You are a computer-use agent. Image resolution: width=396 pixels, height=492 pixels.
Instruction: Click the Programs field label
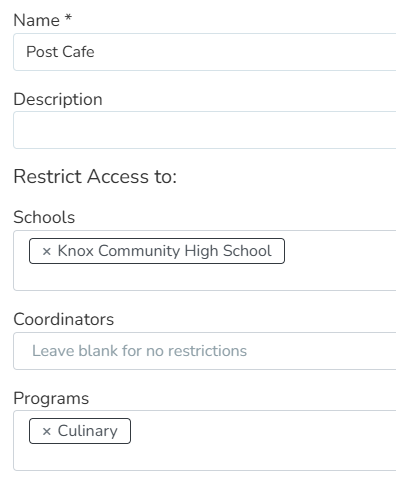[51, 398]
